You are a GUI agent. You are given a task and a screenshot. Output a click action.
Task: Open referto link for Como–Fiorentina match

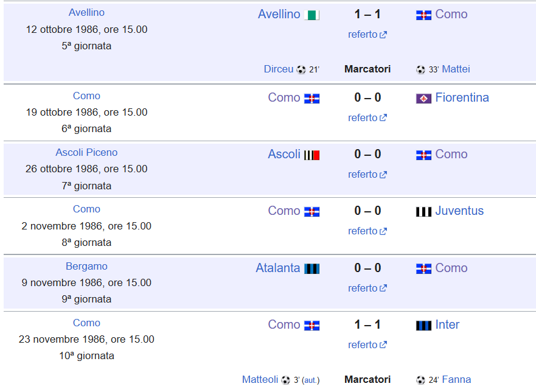[x=367, y=117]
